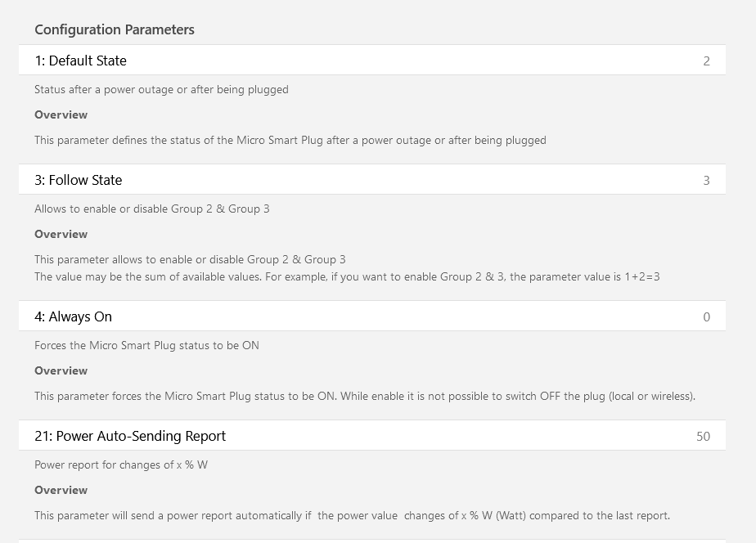The height and width of the screenshot is (543, 756).
Task: Click the Overview heading under Always On
Action: coord(61,370)
